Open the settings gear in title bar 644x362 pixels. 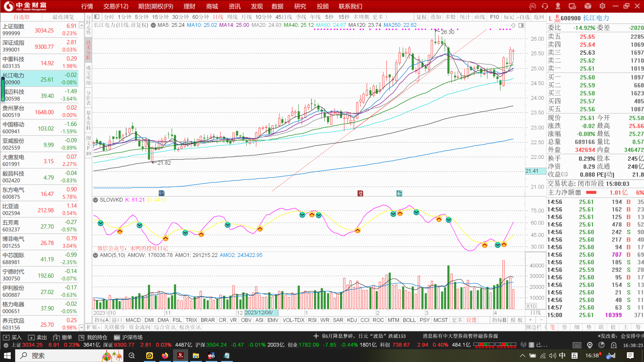point(602,6)
